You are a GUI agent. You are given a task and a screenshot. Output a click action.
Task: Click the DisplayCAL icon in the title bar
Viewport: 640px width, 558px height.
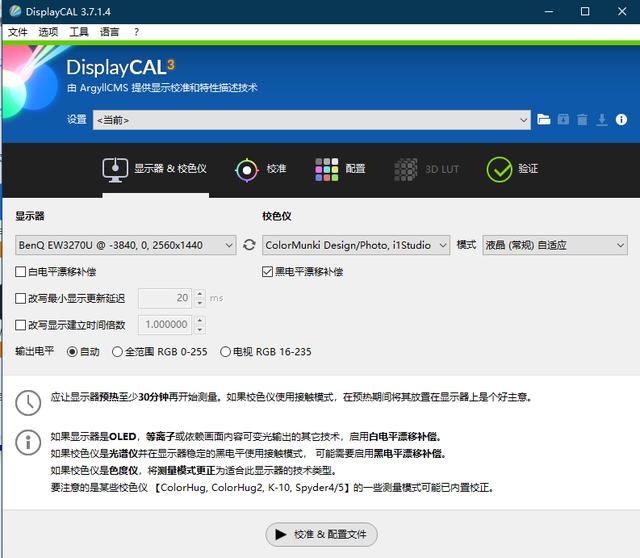[15, 11]
